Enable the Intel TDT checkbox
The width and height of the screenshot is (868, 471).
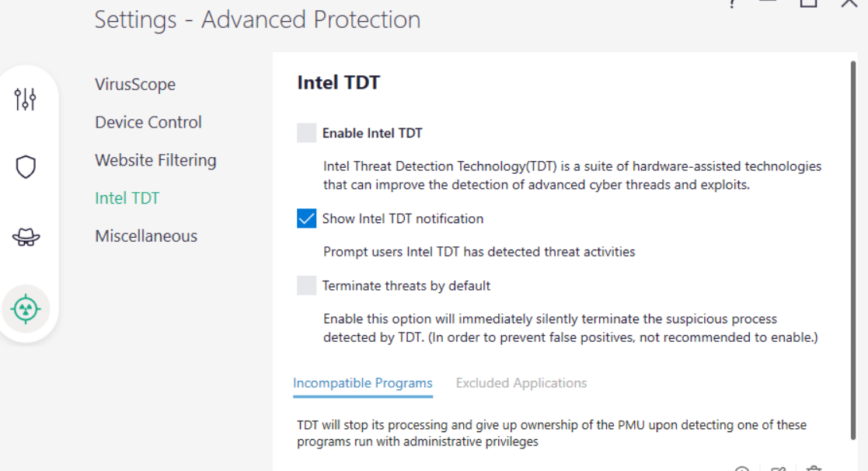pyautogui.click(x=306, y=133)
